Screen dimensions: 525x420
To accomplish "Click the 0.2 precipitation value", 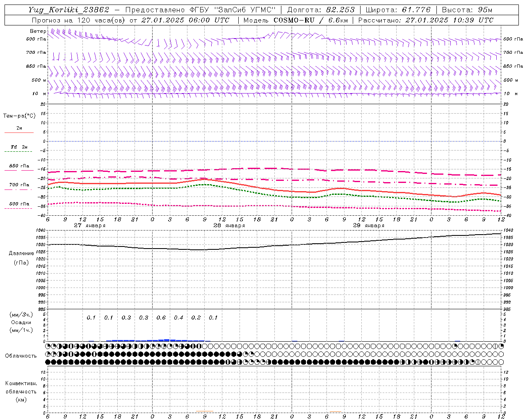I will pyautogui.click(x=196, y=317).
